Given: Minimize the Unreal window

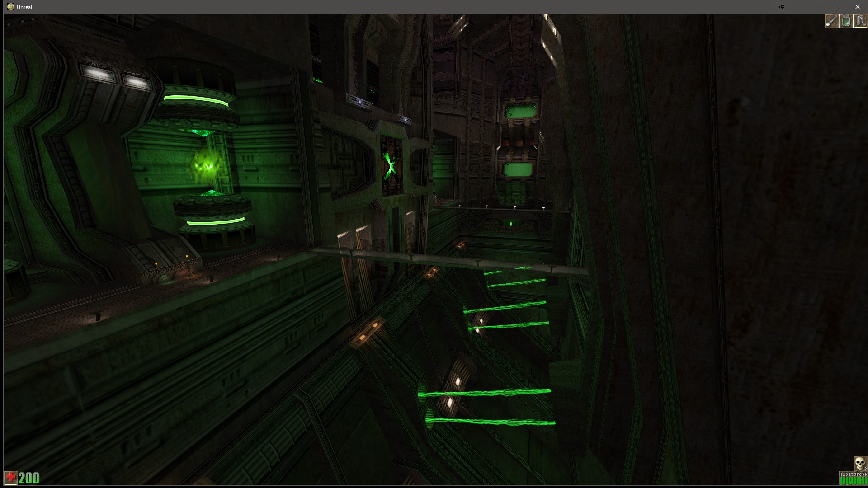Looking at the screenshot, I should [816, 7].
